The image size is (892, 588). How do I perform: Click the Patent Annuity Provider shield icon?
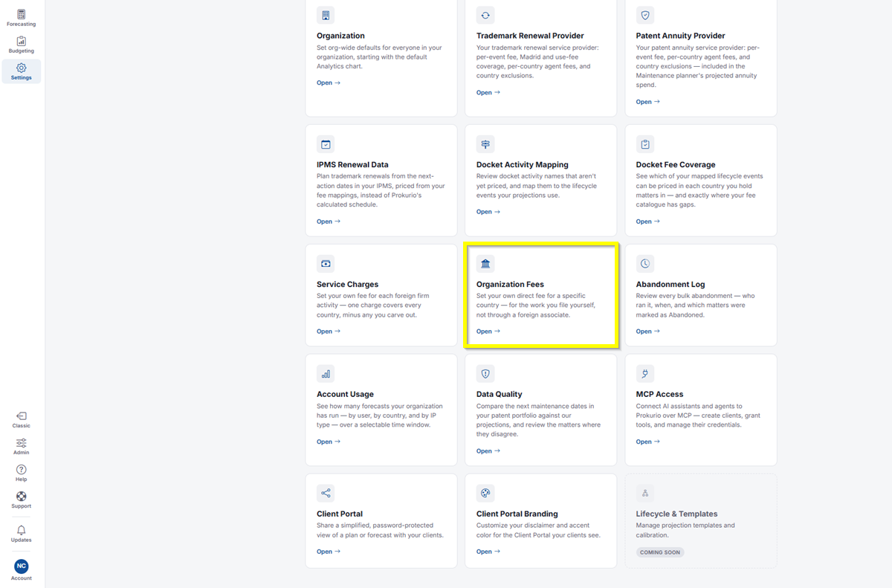click(645, 15)
